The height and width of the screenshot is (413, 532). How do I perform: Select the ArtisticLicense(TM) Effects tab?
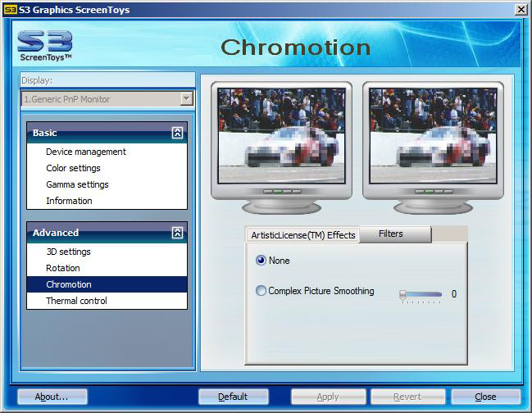pyautogui.click(x=303, y=235)
